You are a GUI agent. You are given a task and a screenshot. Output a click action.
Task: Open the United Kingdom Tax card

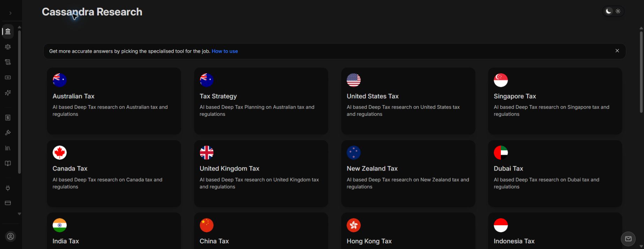point(261,173)
